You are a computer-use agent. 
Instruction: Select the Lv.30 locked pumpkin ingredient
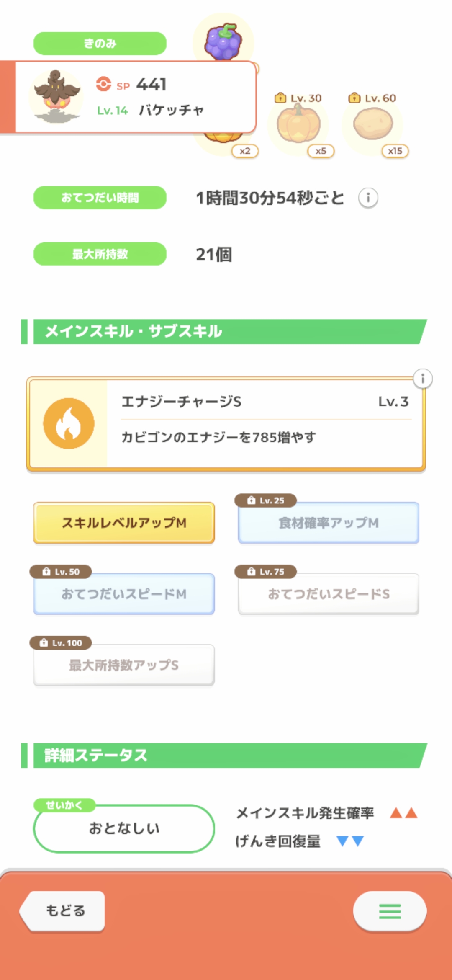pyautogui.click(x=298, y=125)
